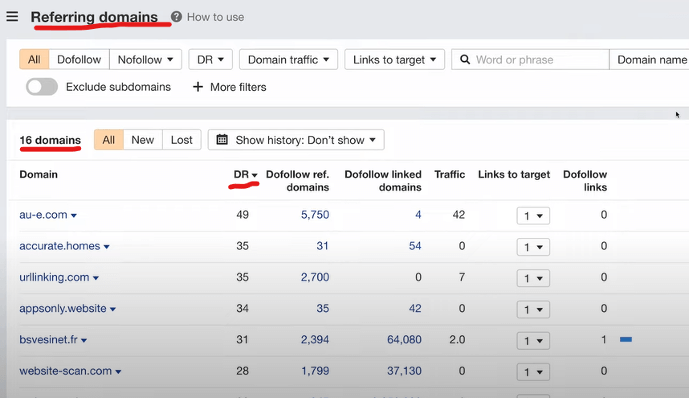Select the Dofollow filter

(79, 59)
